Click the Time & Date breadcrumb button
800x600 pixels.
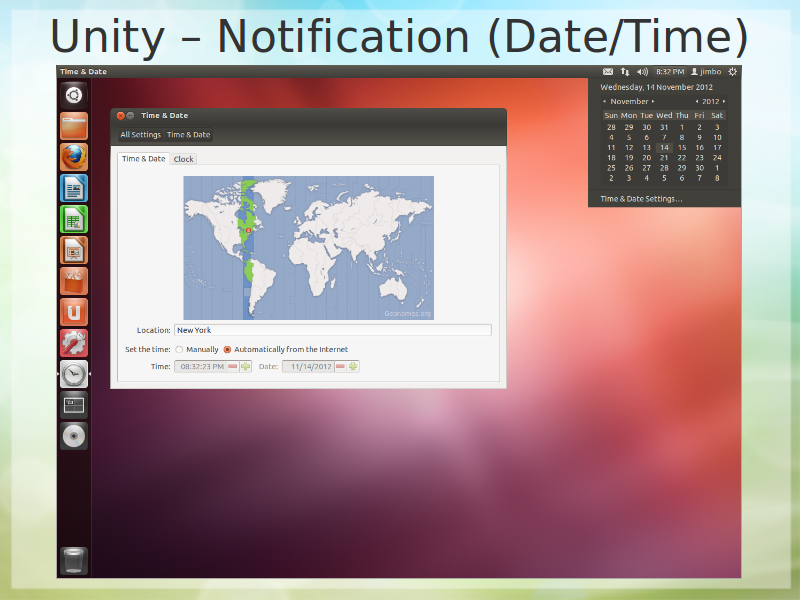tap(188, 135)
